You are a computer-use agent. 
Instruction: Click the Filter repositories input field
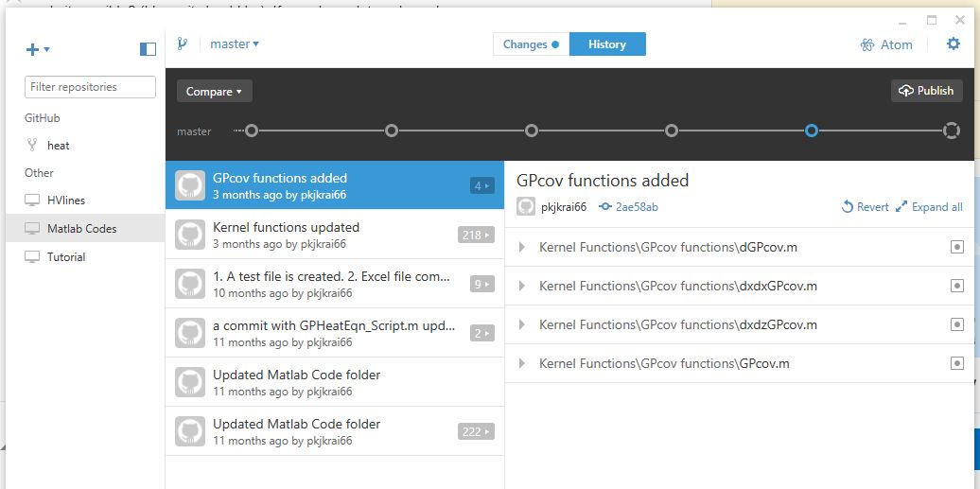(90, 87)
